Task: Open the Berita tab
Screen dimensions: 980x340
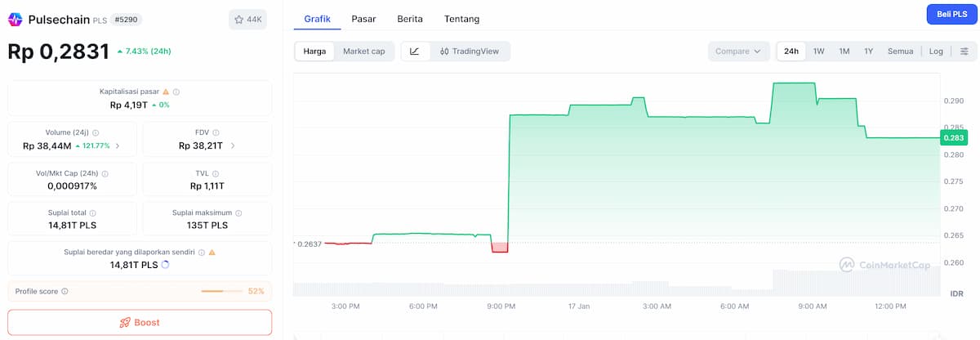Action: coord(410,19)
